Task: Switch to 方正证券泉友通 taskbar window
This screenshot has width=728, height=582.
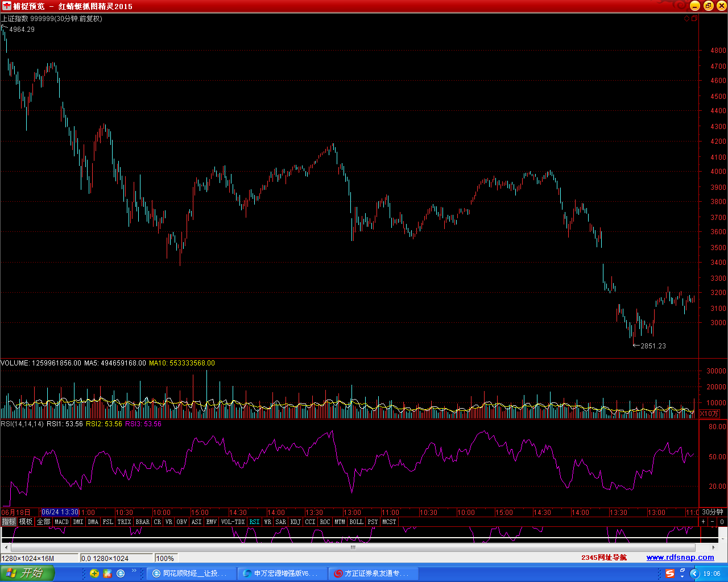Action: tap(373, 573)
